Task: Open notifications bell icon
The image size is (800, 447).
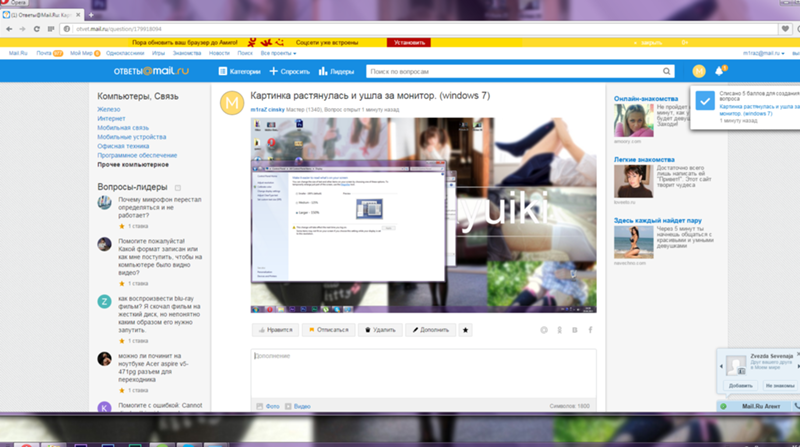Action: [719, 71]
